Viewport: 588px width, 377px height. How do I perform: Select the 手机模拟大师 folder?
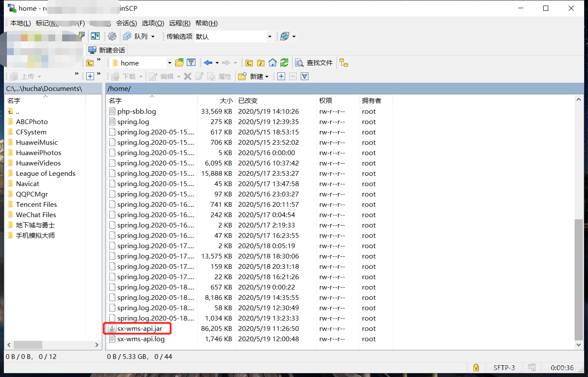click(x=35, y=235)
